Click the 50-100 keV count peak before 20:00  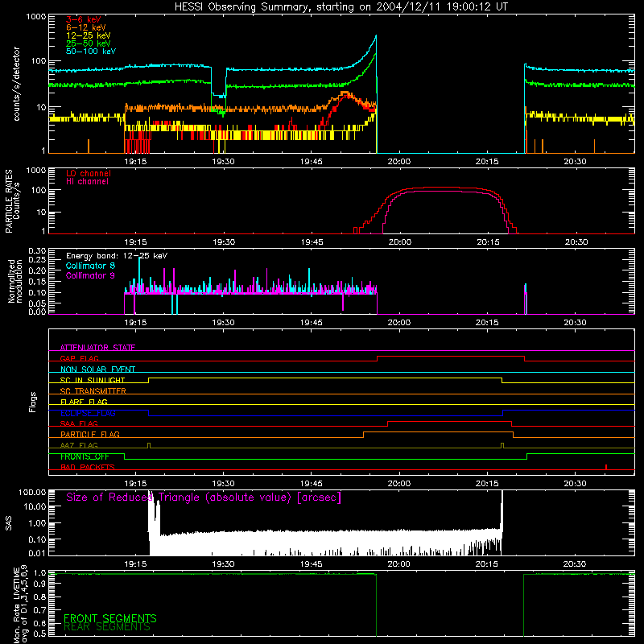point(376,36)
